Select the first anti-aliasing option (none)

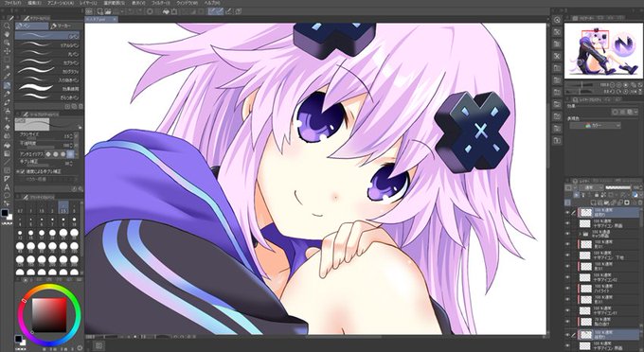tap(48, 154)
